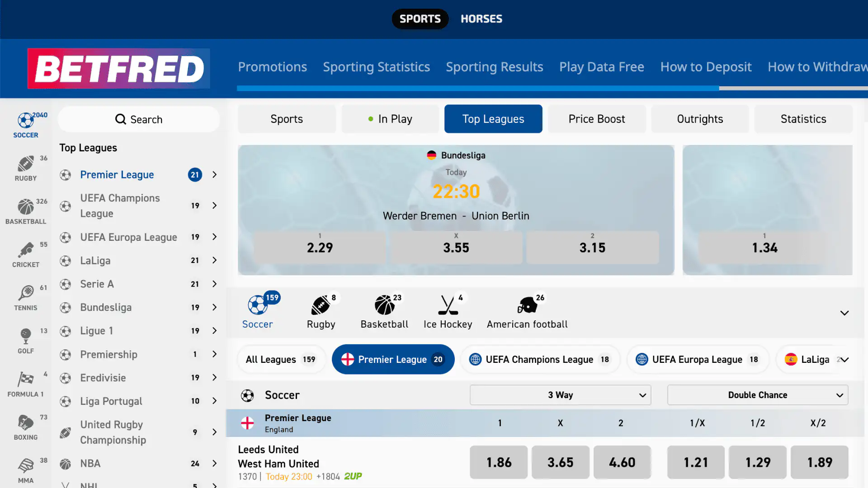Screen dimensions: 868x488
Task: Open the 3 Way market dropdown
Action: [560, 394]
